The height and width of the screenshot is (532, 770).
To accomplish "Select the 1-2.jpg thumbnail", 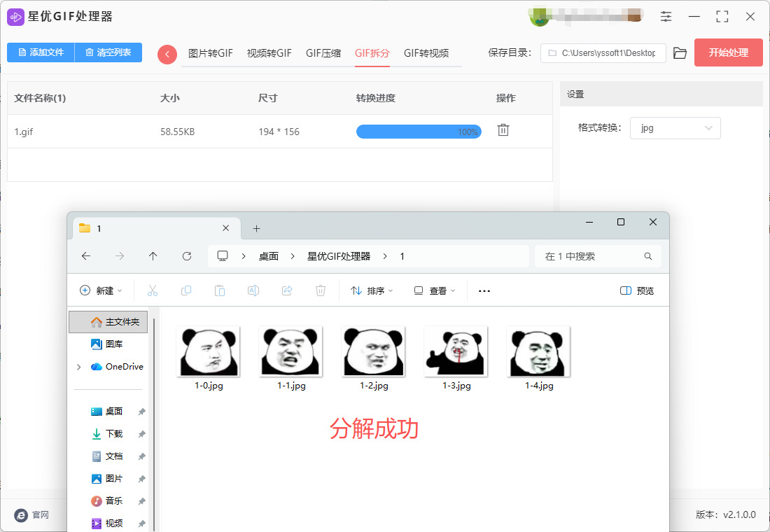I will pos(374,351).
